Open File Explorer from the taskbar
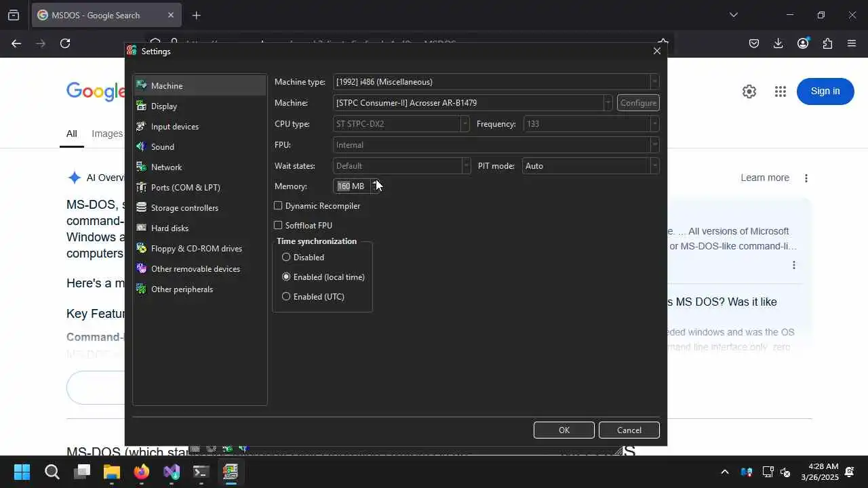The height and width of the screenshot is (488, 868). [x=111, y=472]
